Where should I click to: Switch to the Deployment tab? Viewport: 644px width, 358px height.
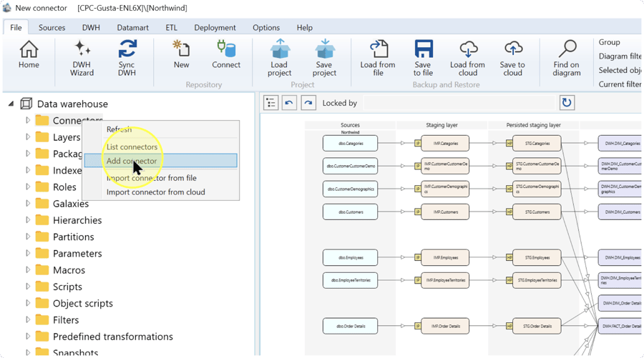215,27
